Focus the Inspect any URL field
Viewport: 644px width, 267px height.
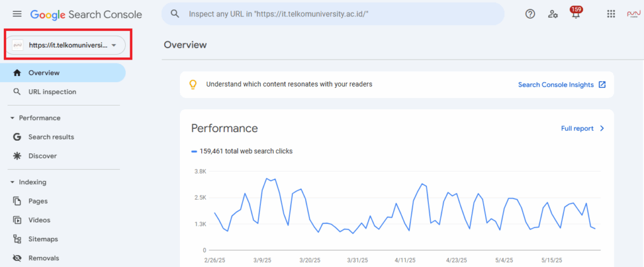pyautogui.click(x=333, y=14)
